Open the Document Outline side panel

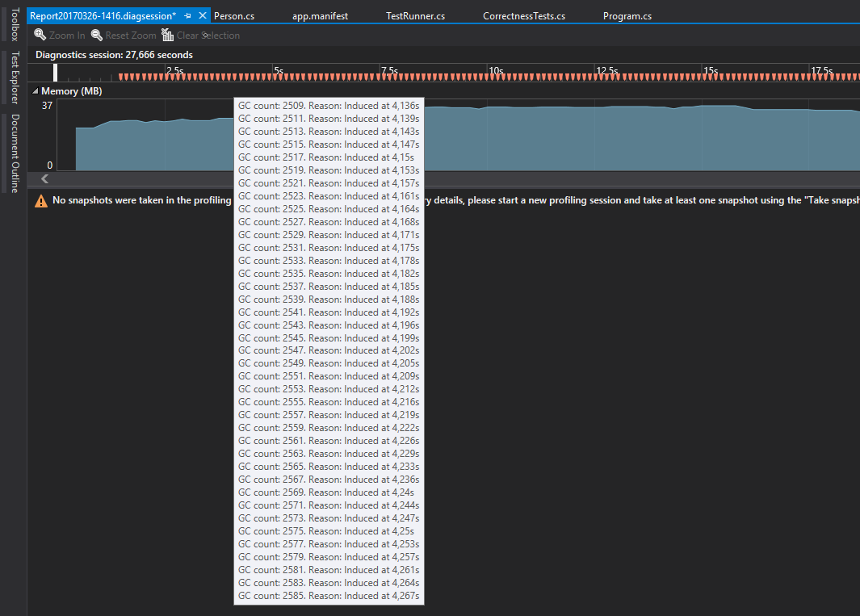15,153
